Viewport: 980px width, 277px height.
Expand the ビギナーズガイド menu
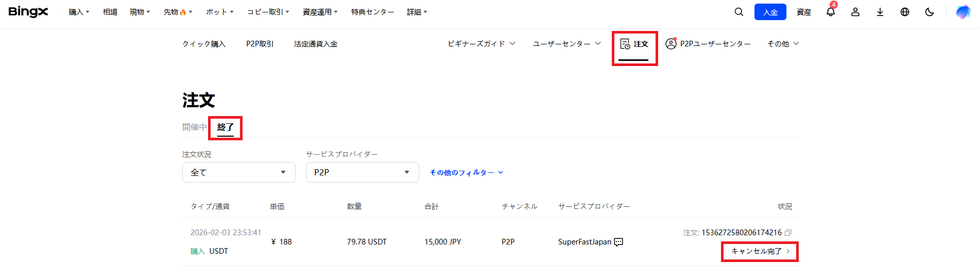pyautogui.click(x=481, y=44)
